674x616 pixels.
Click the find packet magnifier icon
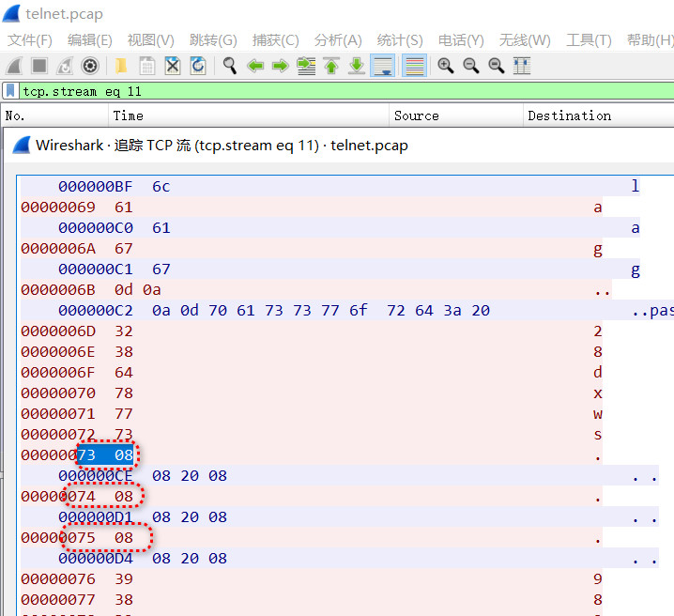click(230, 66)
